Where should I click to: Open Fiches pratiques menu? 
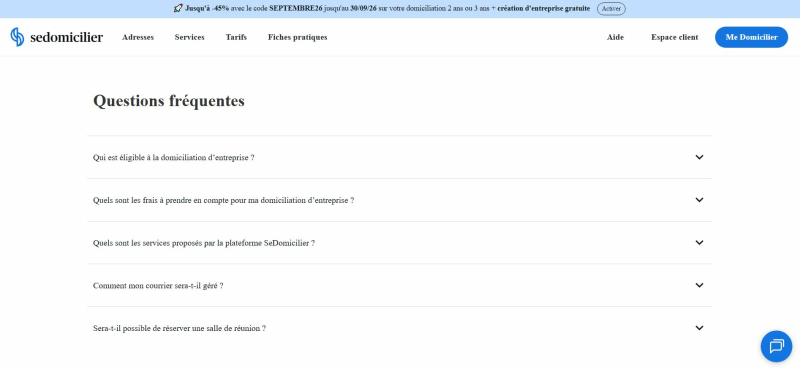[297, 37]
